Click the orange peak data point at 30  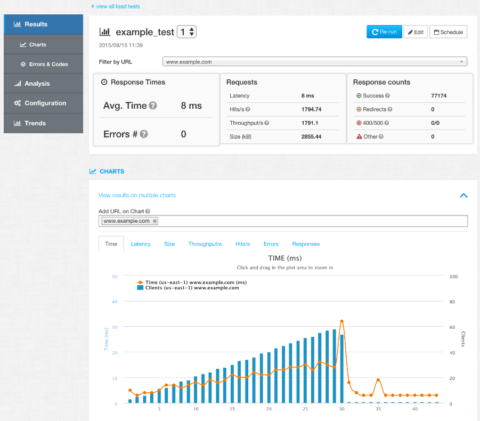click(x=342, y=321)
